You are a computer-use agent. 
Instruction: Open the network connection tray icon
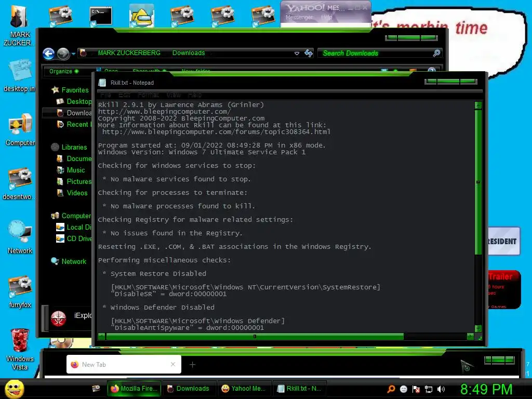pyautogui.click(x=429, y=389)
